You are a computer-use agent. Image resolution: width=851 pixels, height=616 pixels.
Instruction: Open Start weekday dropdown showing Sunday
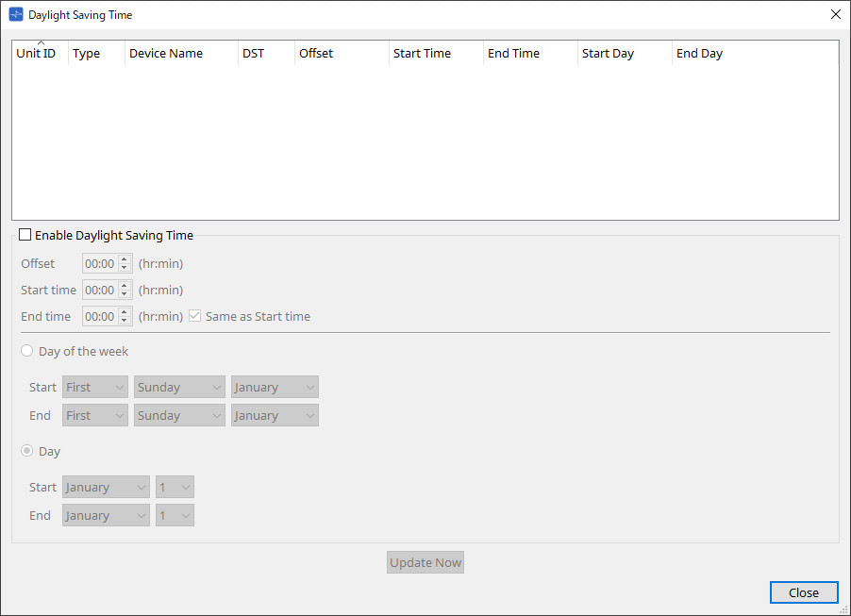point(179,388)
